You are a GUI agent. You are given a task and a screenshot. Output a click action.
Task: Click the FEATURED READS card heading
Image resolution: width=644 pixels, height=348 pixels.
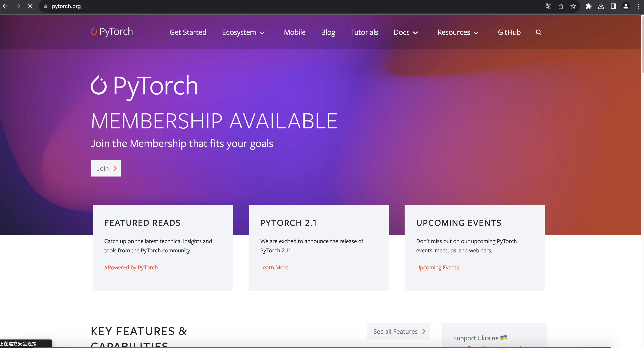pyautogui.click(x=142, y=223)
